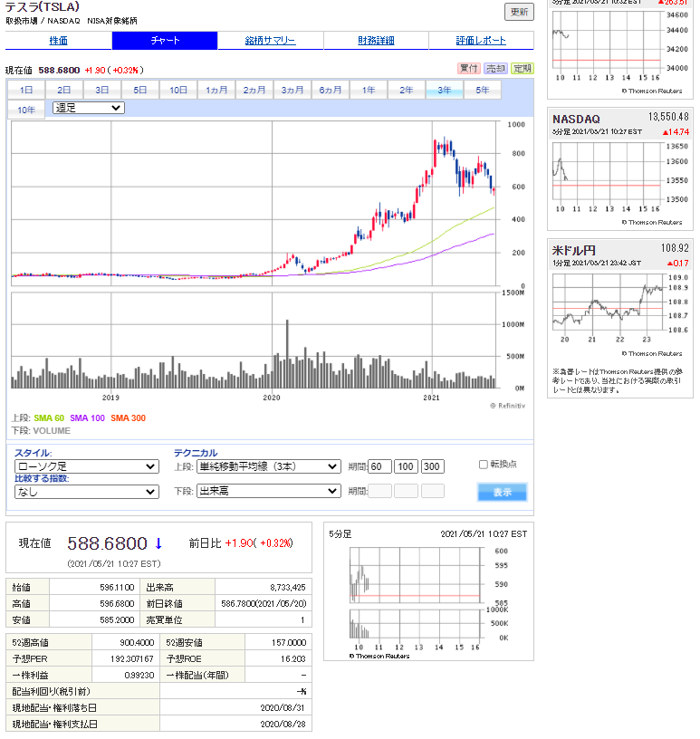The height and width of the screenshot is (739, 700).
Task: Select the 2カ月 chart range
Action: tap(254, 90)
